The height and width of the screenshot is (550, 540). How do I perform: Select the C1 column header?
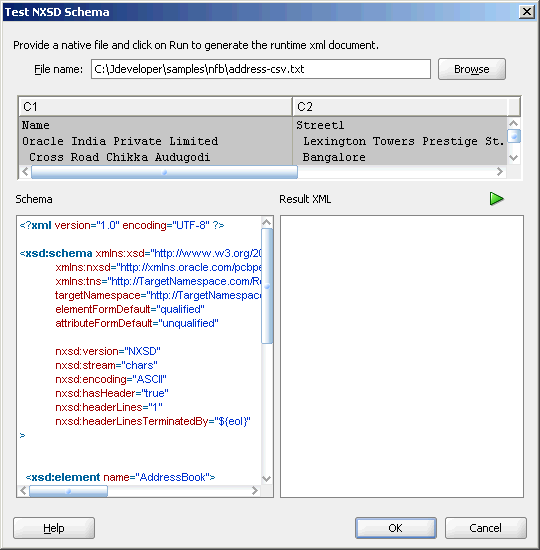tap(155, 107)
